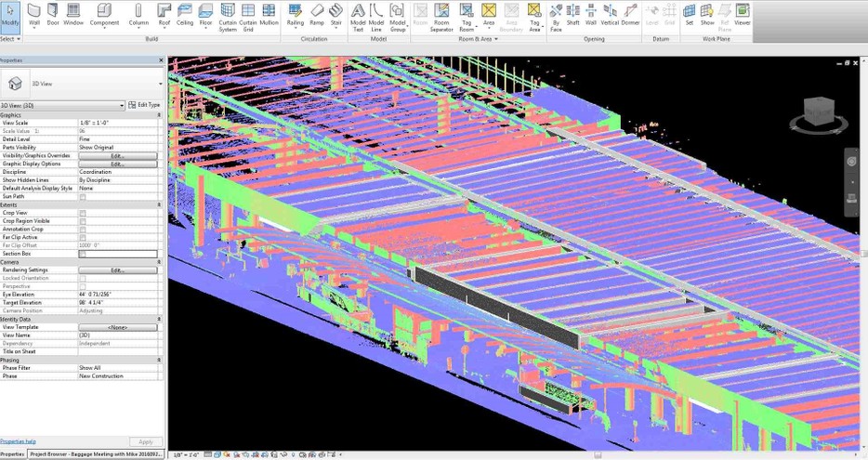Edit Graphic Display Options
Viewport: 868px width, 460px height.
(118, 164)
